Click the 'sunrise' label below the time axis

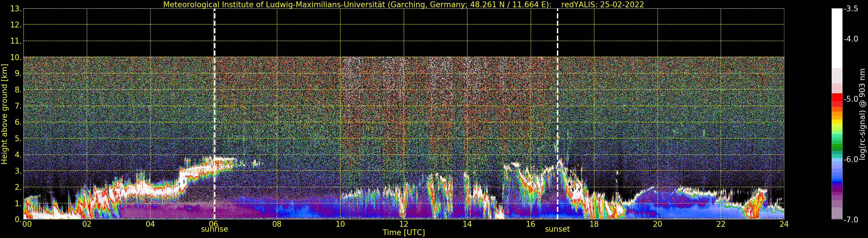(215, 229)
